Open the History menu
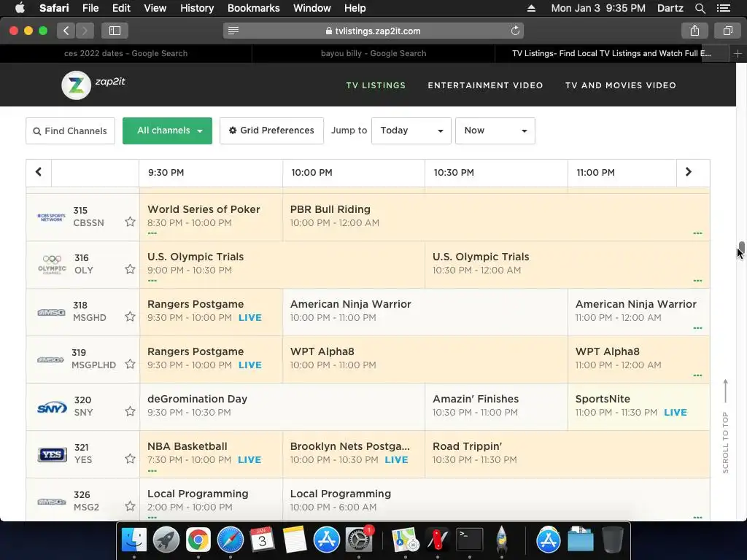 (x=197, y=8)
